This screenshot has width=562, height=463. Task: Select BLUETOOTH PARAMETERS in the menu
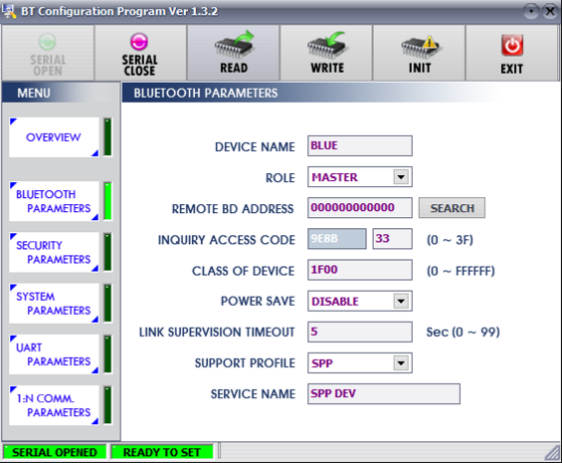[x=54, y=201]
